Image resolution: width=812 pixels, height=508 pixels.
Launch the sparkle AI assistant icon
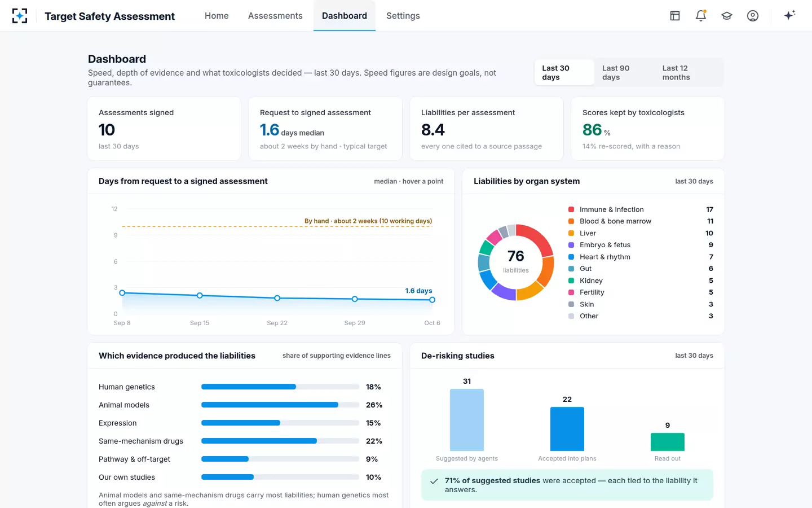[789, 15]
